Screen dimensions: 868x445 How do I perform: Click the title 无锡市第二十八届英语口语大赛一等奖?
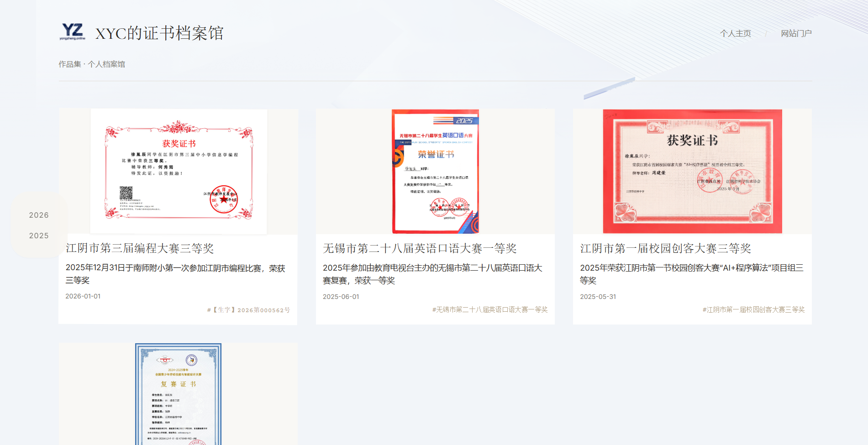pos(420,248)
